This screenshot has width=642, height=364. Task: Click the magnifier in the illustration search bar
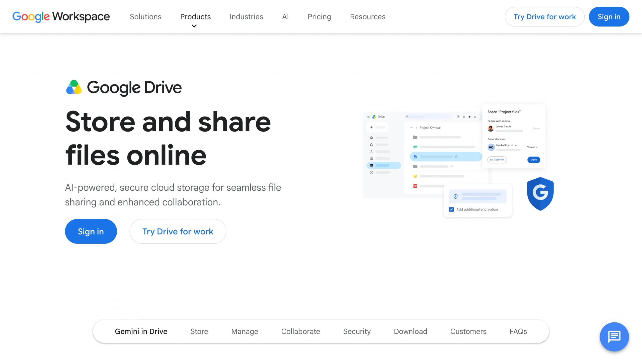[407, 117]
